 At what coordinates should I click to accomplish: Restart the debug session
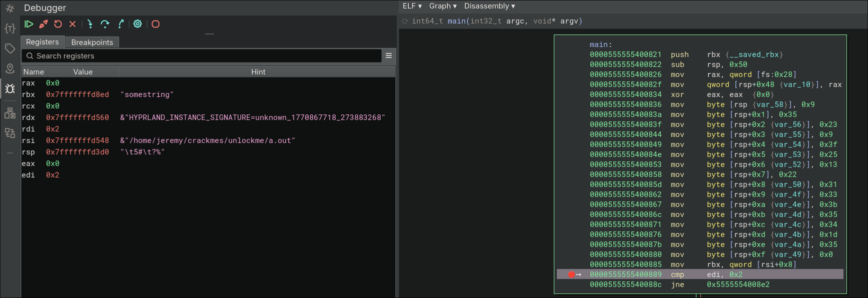(x=58, y=24)
